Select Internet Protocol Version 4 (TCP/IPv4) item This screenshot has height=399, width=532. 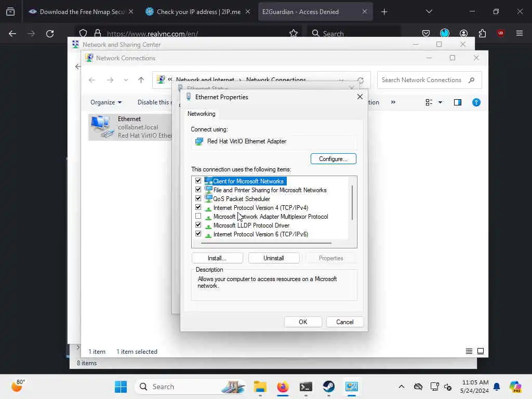tap(261, 208)
